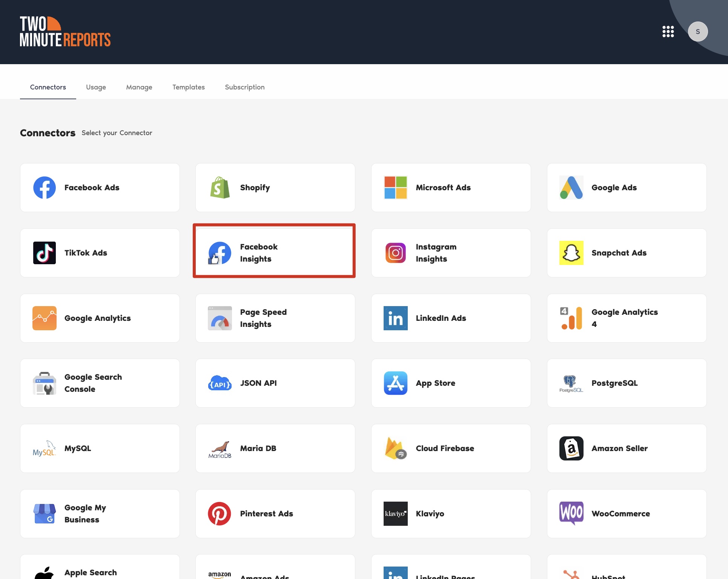Image resolution: width=728 pixels, height=579 pixels.
Task: Click the Google Analytics label text
Action: point(98,318)
